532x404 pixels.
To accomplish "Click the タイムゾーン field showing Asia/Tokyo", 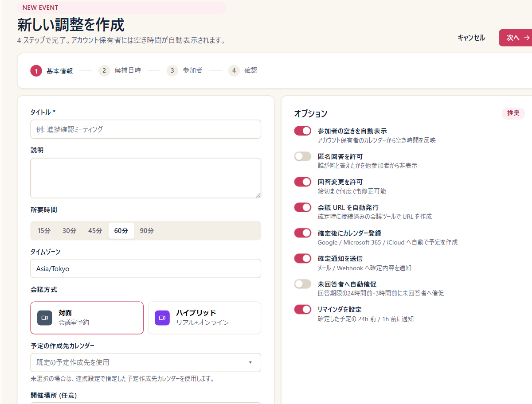I will [145, 268].
